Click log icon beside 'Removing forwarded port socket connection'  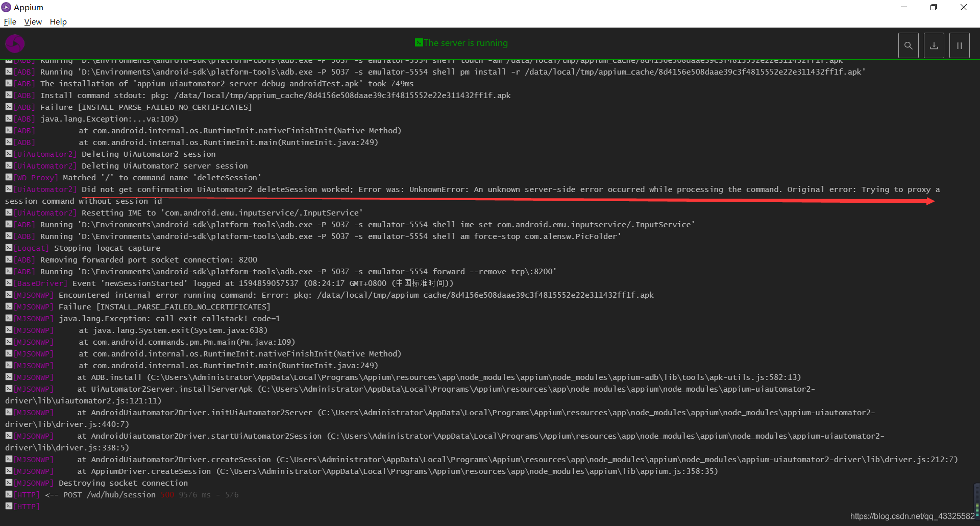(9, 259)
